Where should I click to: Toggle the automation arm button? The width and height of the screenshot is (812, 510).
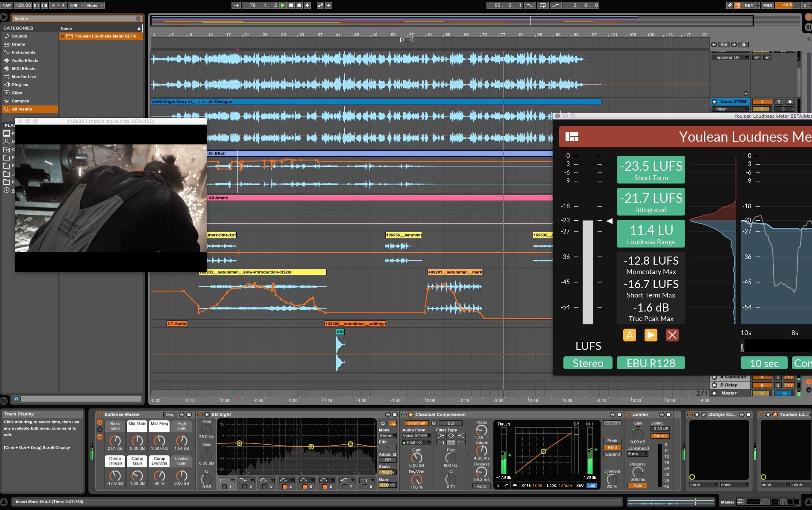pyautogui.click(x=320, y=6)
